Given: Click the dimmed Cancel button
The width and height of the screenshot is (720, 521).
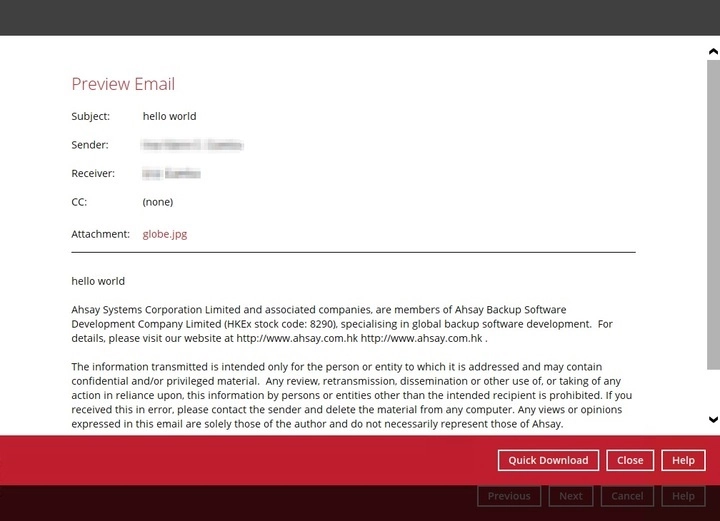Looking at the screenshot, I should [627, 496].
